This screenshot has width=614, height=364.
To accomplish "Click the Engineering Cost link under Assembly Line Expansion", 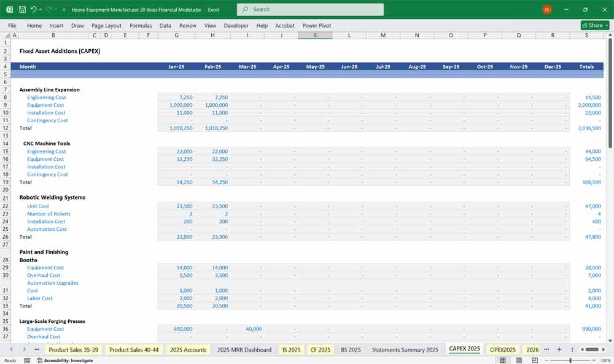I will click(x=47, y=97).
